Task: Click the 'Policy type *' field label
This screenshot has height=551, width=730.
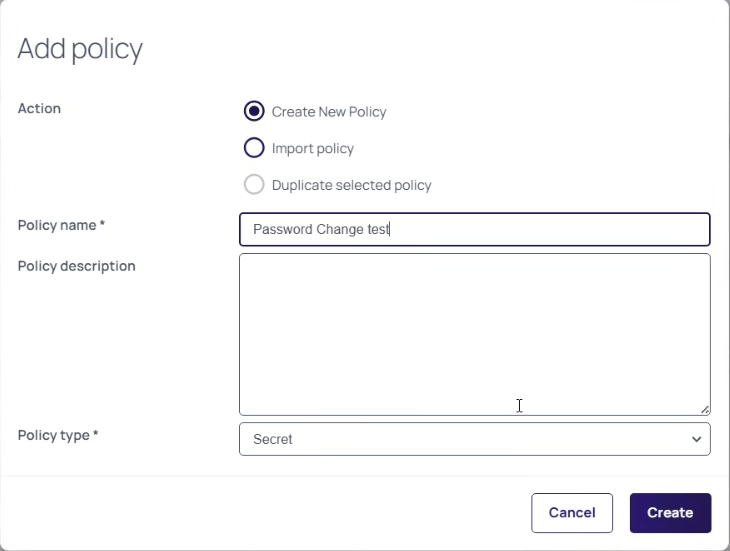Action: pyautogui.click(x=58, y=435)
